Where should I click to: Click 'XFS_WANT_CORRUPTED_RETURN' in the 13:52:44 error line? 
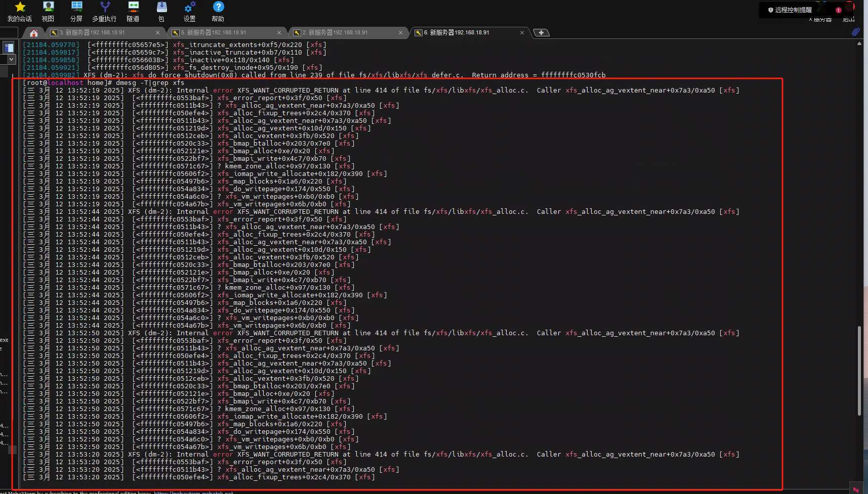click(287, 212)
